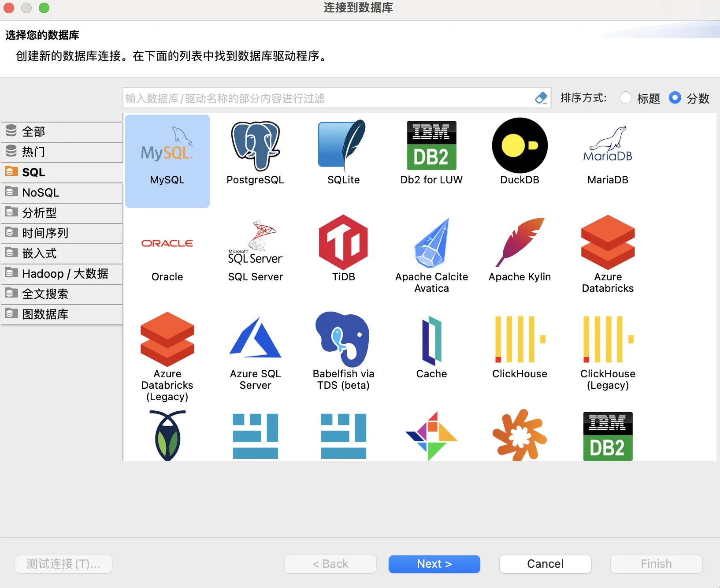Open the 图数据库 graph database category
This screenshot has width=720, height=588.
pos(62,314)
